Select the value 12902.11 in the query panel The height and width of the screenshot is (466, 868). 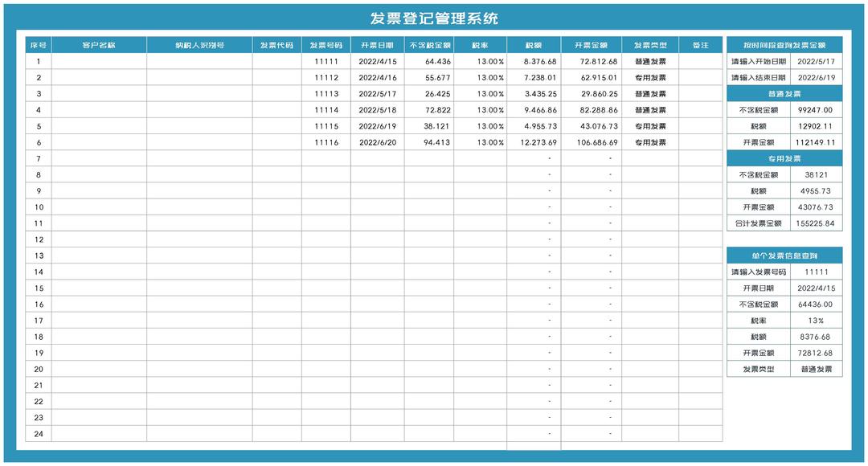tap(817, 126)
